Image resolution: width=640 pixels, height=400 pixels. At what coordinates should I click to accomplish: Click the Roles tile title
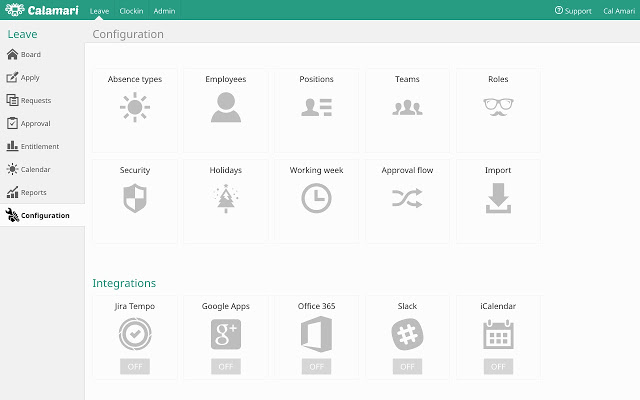pos(498,79)
